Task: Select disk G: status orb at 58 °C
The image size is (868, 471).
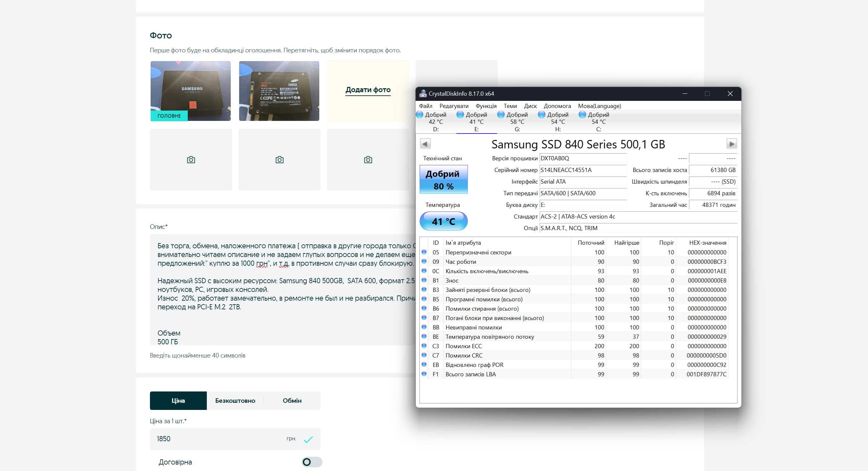Action: tap(501, 115)
